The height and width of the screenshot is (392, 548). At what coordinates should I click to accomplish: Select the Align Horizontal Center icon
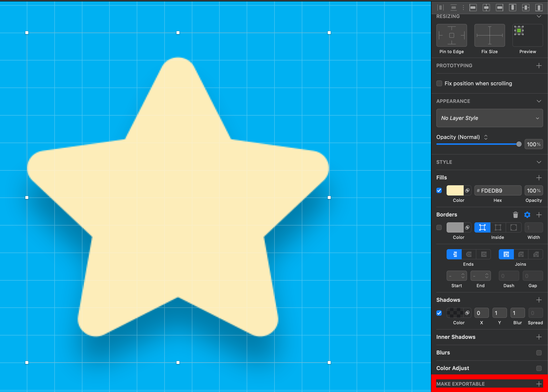pyautogui.click(x=487, y=8)
